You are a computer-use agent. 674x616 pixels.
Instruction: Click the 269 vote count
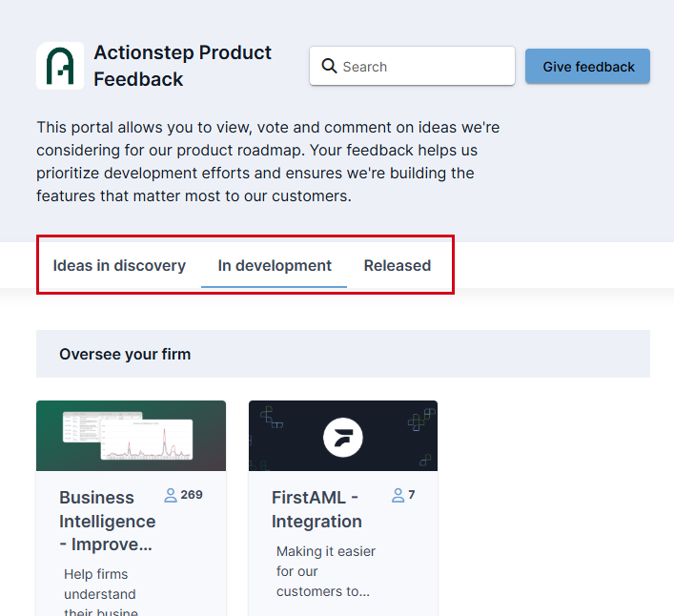pos(192,495)
